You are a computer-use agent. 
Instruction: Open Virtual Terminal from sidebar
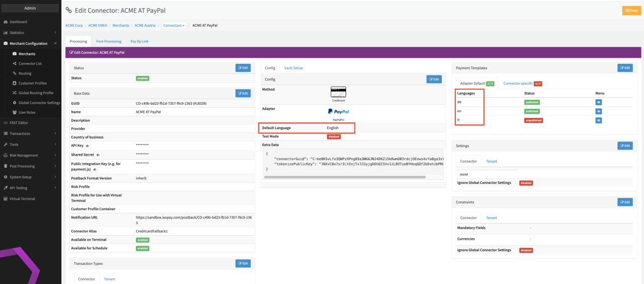pyautogui.click(x=23, y=198)
